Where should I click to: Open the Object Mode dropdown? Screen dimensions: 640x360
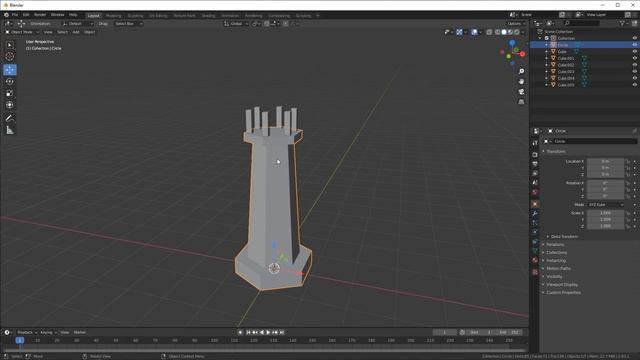pos(22,32)
